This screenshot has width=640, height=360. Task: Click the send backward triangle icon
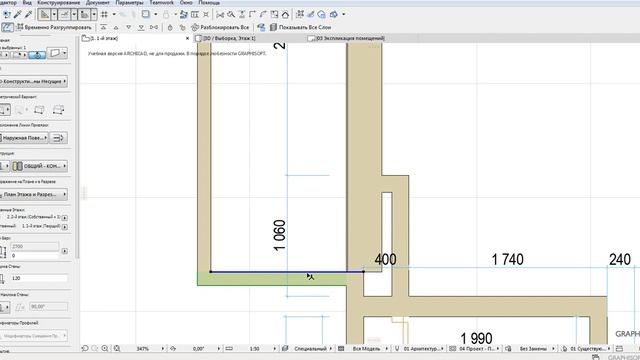pyautogui.click(x=129, y=27)
